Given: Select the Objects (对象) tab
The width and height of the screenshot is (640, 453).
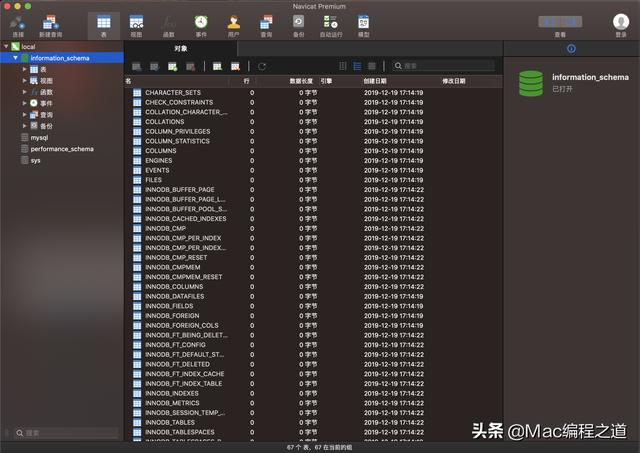Looking at the screenshot, I should click(x=180, y=49).
